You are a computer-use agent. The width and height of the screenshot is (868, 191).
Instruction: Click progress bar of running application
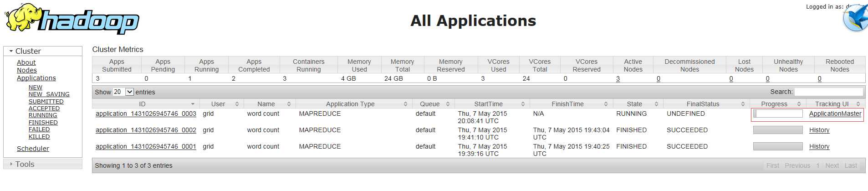778,114
